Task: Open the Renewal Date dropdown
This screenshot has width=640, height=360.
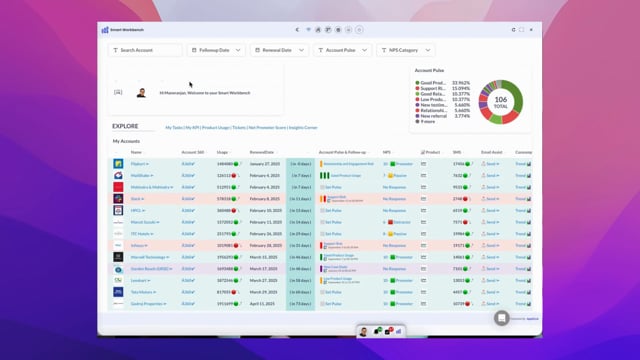Action: [x=280, y=50]
